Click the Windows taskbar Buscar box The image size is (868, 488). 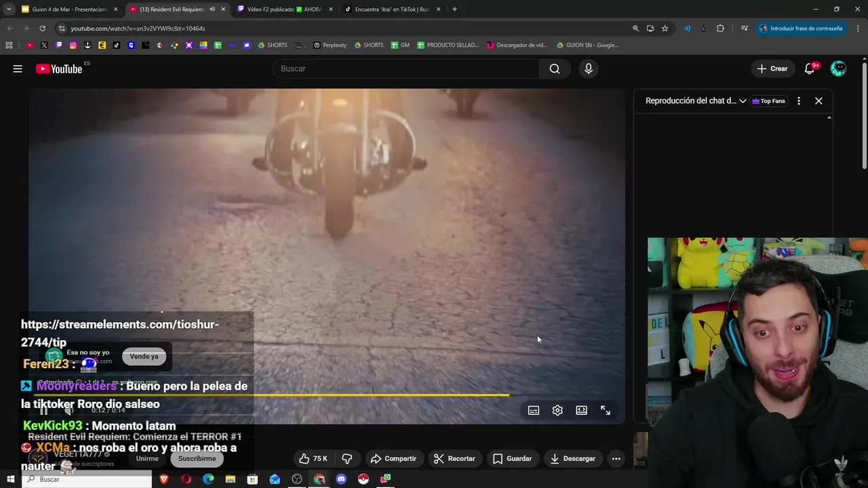(87, 479)
